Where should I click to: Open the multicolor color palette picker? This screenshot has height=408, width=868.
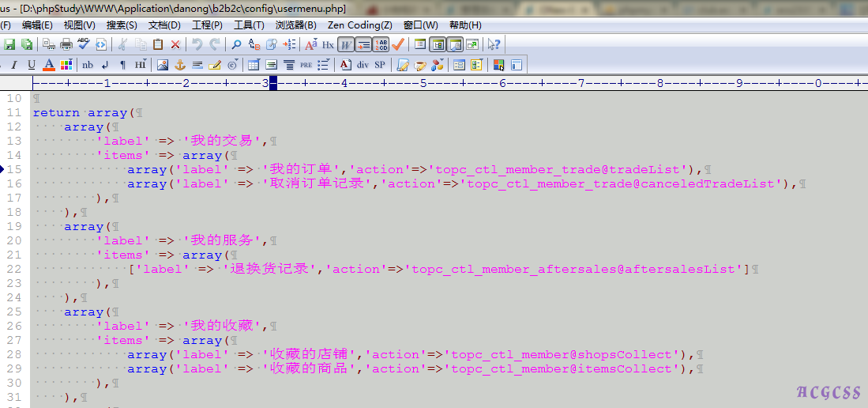[x=66, y=65]
